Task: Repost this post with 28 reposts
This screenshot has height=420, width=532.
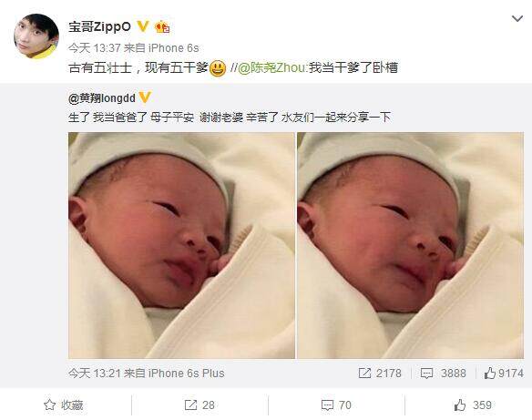Action: [199, 405]
